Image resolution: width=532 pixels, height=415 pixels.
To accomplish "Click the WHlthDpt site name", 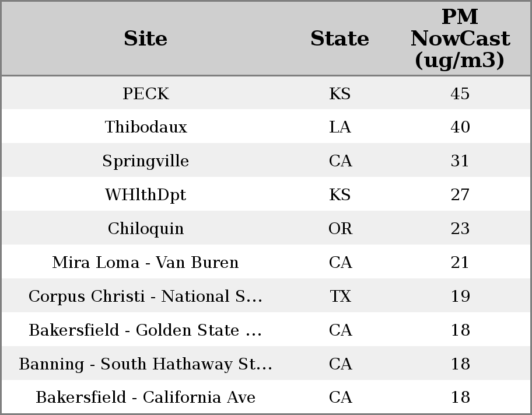I will point(146,195).
